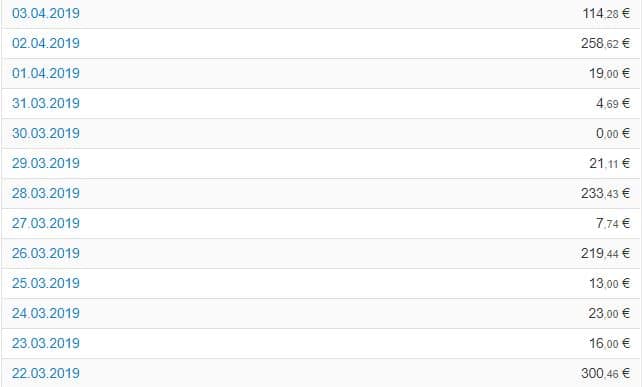Screen dimensions: 642x387
Task: Open the 02.04.2019 date link
Action: 46,43
